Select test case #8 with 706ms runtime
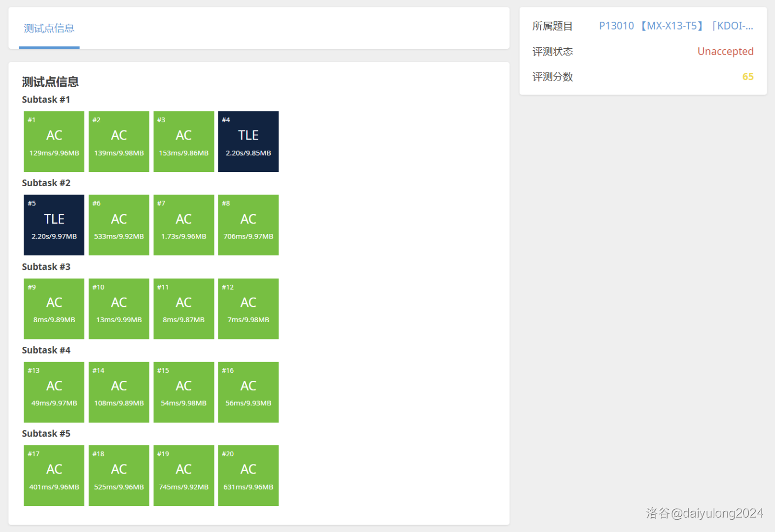775x532 pixels. [x=248, y=225]
